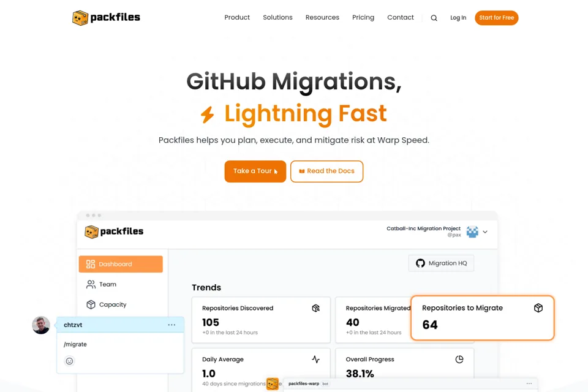Click the Daily Average activity icon

coord(316,360)
